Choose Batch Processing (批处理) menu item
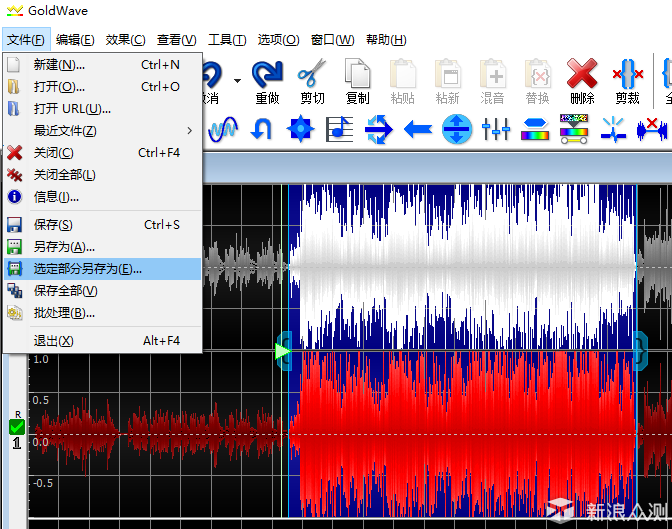Viewport: 672px width, 529px height. 102,313
